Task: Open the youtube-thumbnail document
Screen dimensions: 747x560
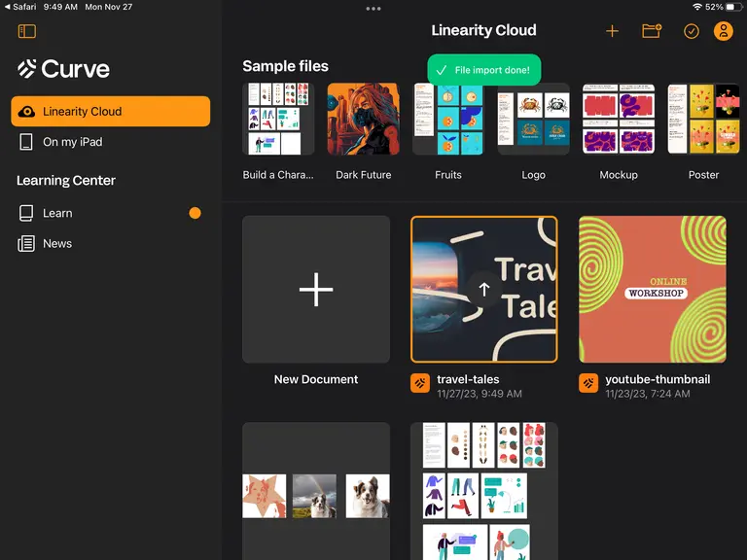Action: 653,289
